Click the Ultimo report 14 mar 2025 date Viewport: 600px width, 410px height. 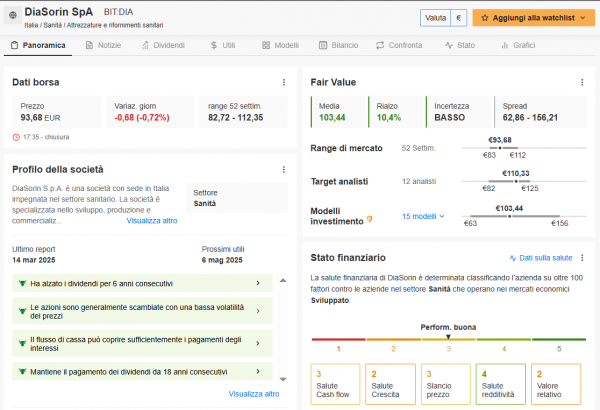pos(34,260)
